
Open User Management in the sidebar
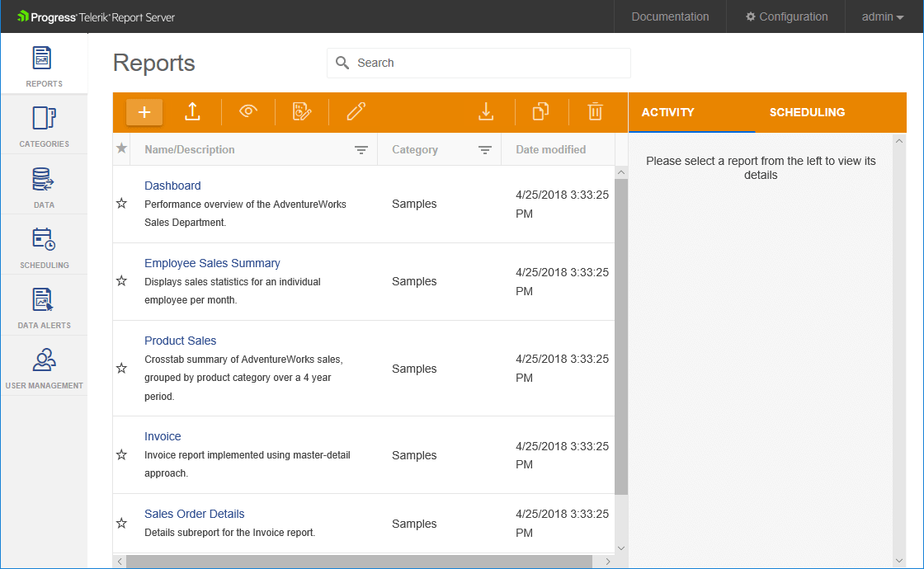(x=44, y=367)
